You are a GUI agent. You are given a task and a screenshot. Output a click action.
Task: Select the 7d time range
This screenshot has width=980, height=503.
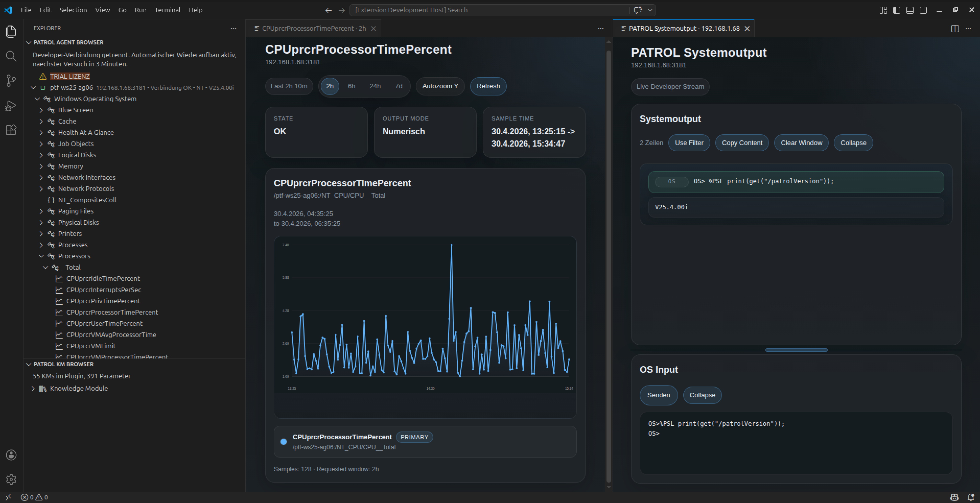click(x=398, y=86)
